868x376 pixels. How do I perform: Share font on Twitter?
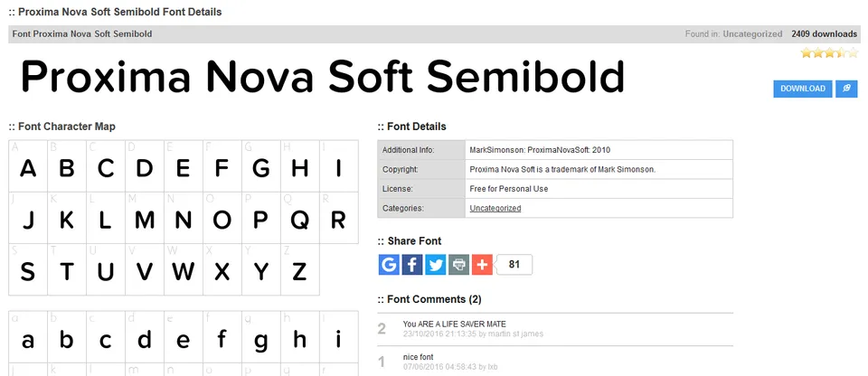tap(436, 265)
